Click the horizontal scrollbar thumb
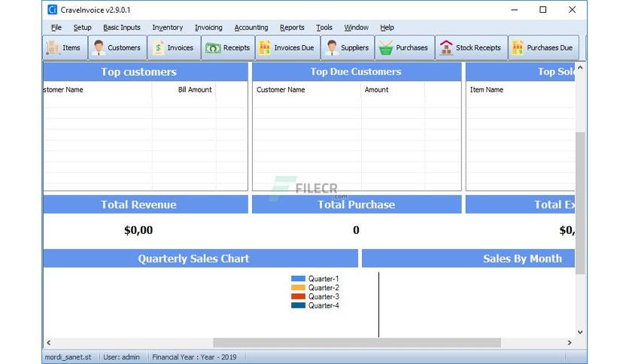 tap(357, 343)
